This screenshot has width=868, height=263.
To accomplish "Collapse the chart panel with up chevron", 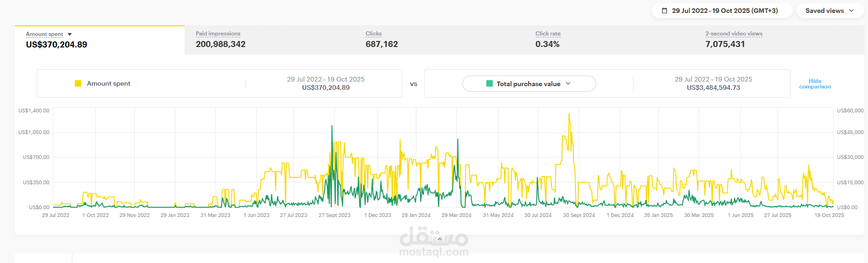I will (440, 239).
